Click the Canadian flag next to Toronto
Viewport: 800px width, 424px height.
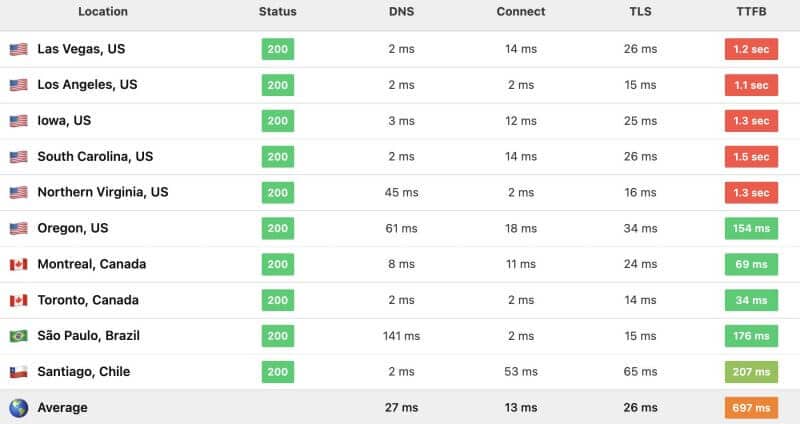(18, 300)
